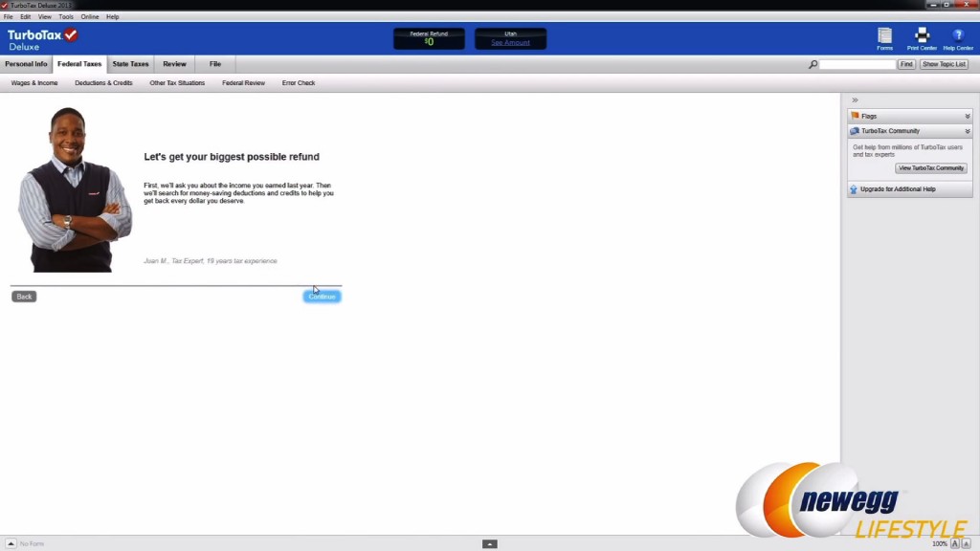Viewport: 980px width, 551px height.
Task: Click the Back button
Action: 24,297
